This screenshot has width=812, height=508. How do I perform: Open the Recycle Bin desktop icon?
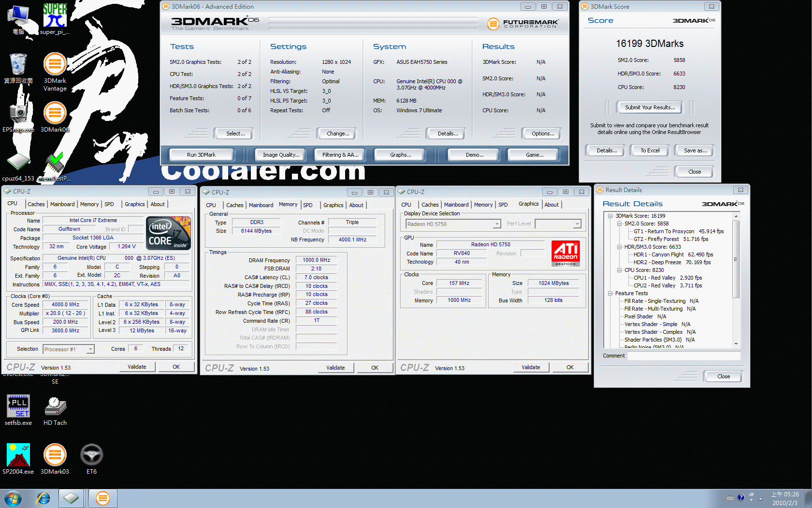(18, 68)
